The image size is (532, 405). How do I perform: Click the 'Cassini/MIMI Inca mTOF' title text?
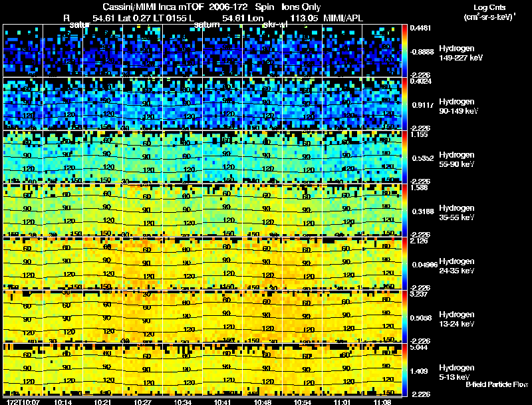click(153, 7)
